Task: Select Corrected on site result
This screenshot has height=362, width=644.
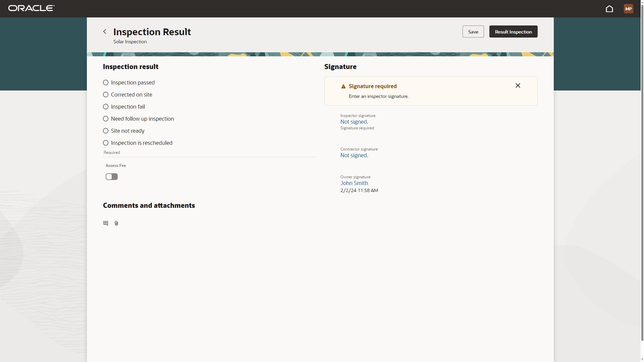Action: 105,95
